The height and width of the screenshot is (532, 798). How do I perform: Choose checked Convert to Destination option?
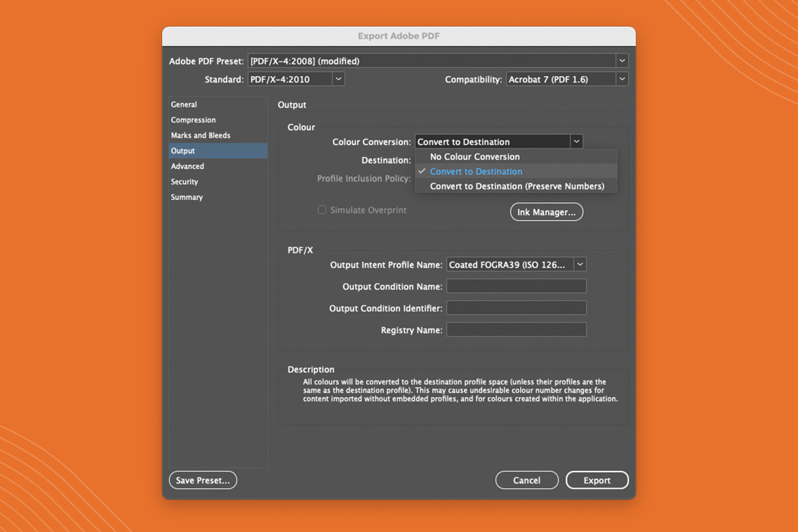coord(516,172)
